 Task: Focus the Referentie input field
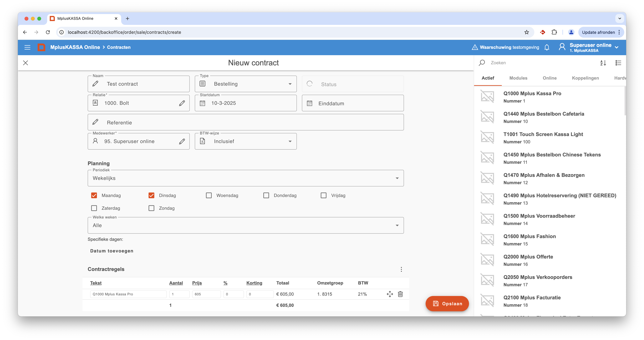coord(245,122)
